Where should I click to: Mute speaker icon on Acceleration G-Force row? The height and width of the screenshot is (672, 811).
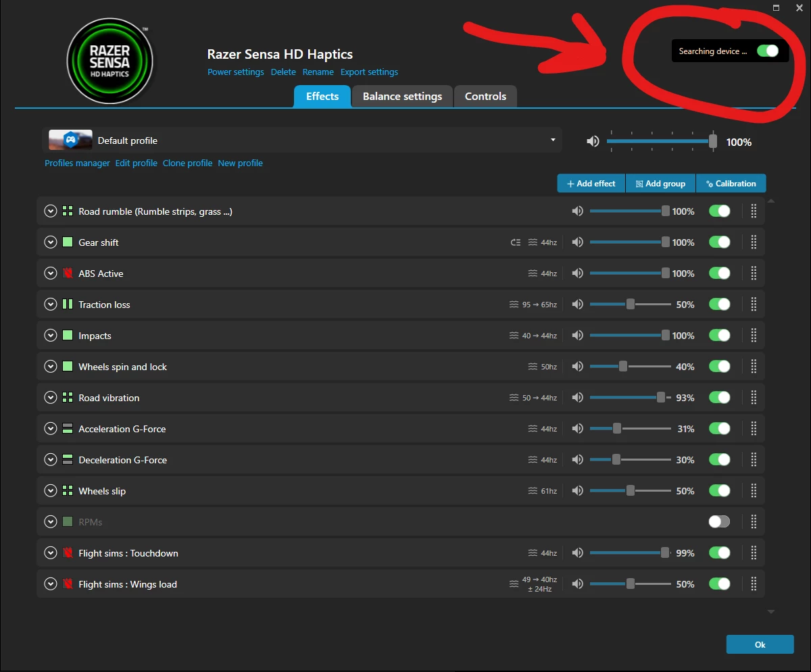pyautogui.click(x=577, y=429)
